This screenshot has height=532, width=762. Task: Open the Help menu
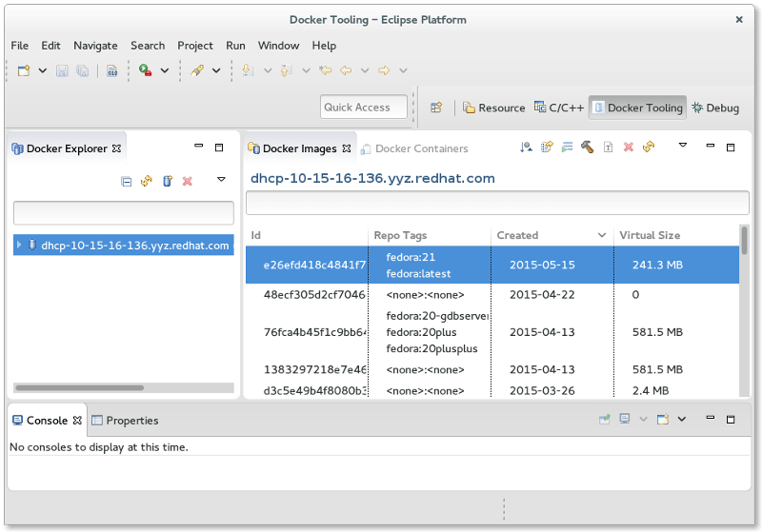324,46
